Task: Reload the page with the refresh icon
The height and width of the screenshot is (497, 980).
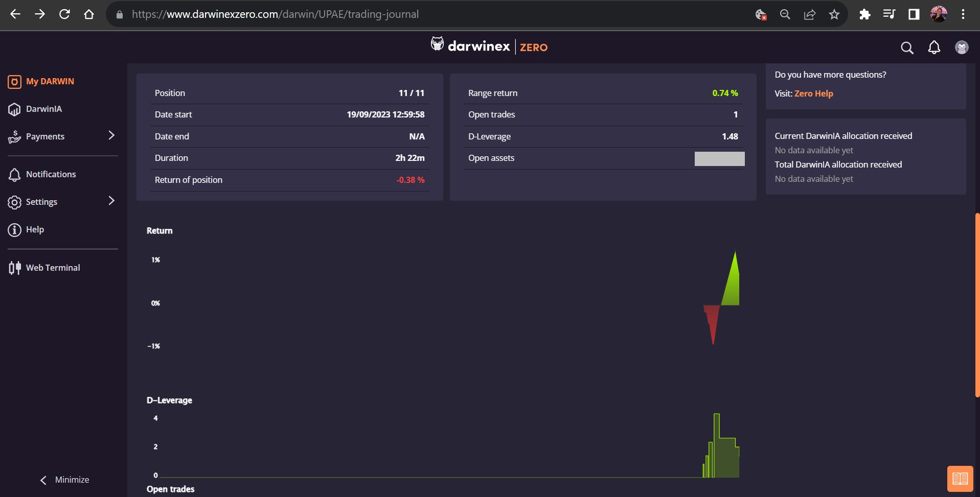Action: [x=64, y=14]
